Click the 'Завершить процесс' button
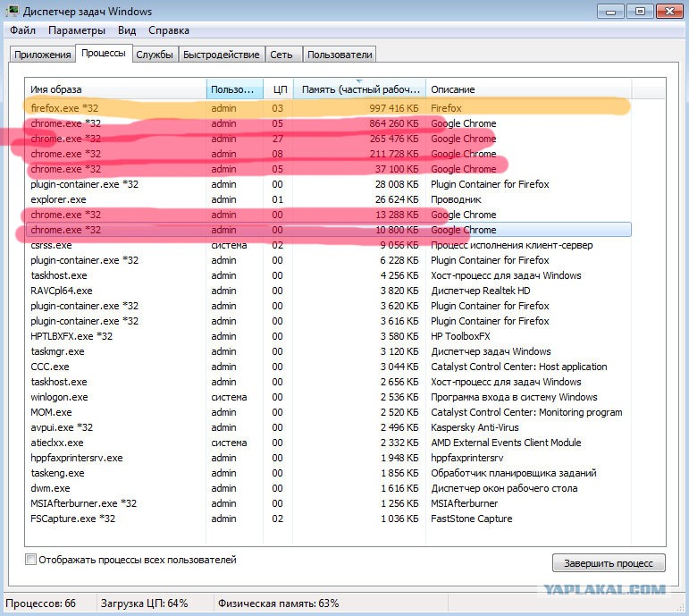Image resolution: width=689 pixels, height=616 pixels. (609, 563)
